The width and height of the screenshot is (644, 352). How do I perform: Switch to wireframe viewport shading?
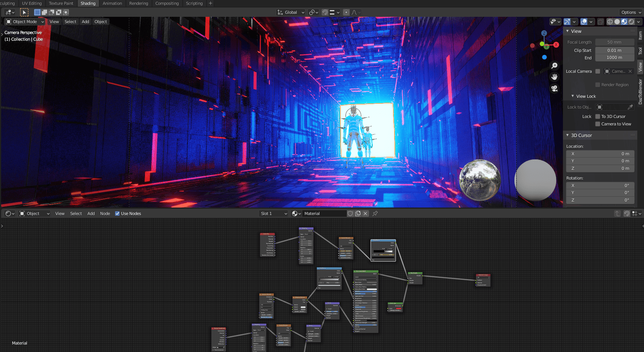pyautogui.click(x=610, y=22)
